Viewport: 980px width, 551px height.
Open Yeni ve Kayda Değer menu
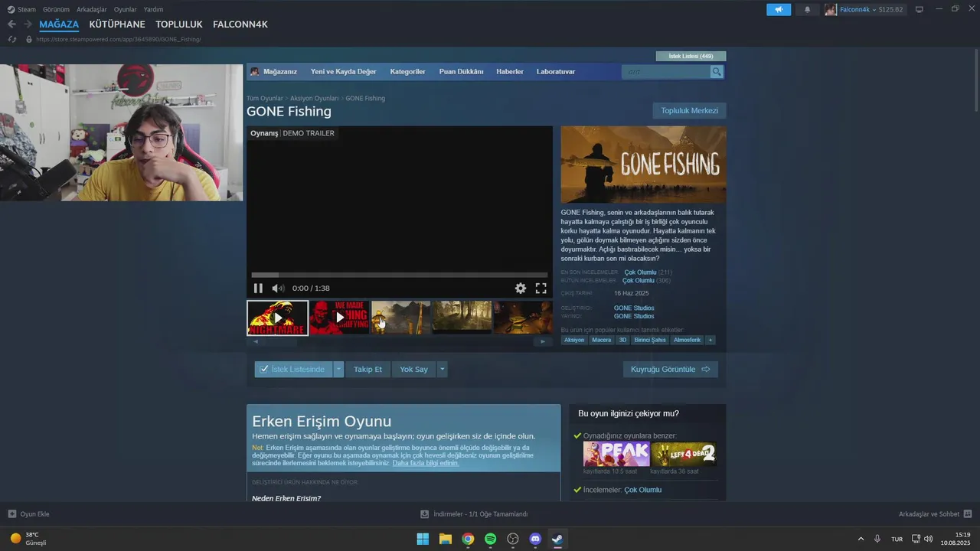tap(343, 72)
